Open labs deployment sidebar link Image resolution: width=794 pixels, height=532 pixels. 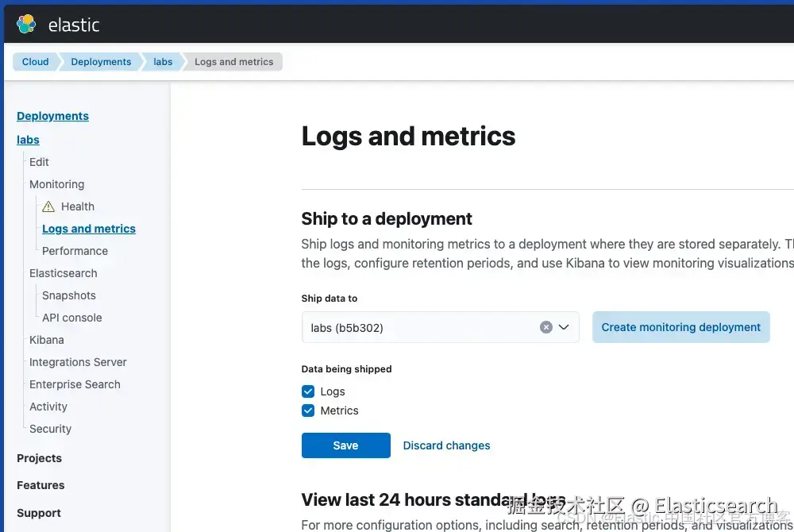pyautogui.click(x=28, y=140)
